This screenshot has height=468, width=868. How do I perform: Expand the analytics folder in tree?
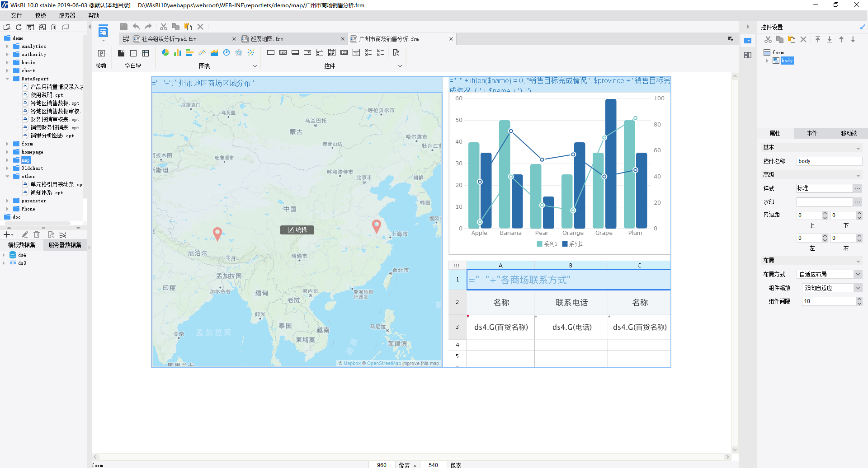7,46
